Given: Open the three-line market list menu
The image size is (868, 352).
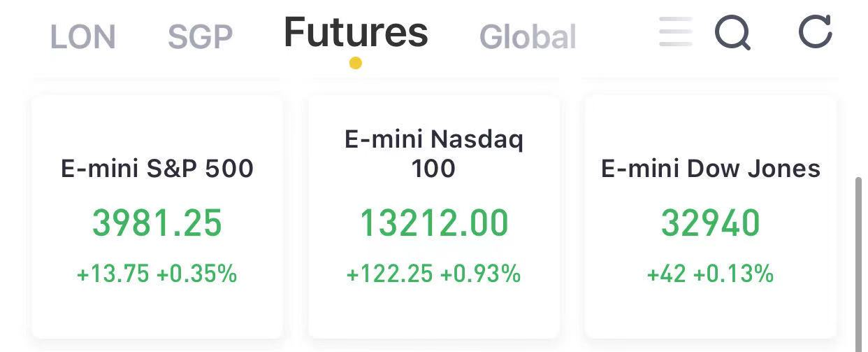Looking at the screenshot, I should pyautogui.click(x=675, y=32).
